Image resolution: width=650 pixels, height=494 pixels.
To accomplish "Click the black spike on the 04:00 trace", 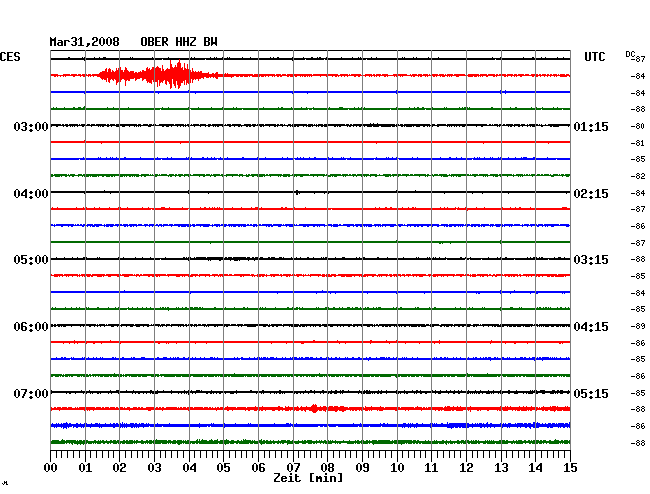I will pos(297,192).
